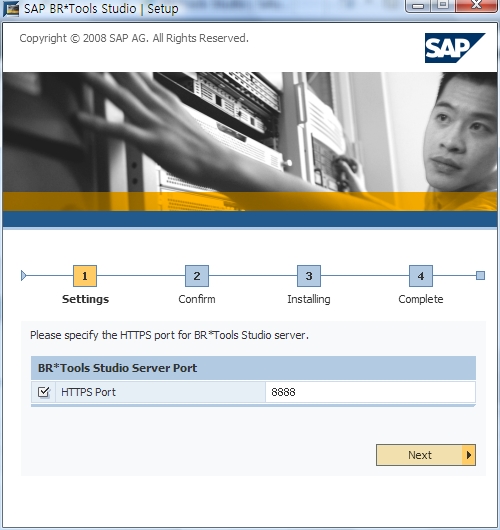Click the Installing step label
This screenshot has width=500, height=530.
pos(309,299)
